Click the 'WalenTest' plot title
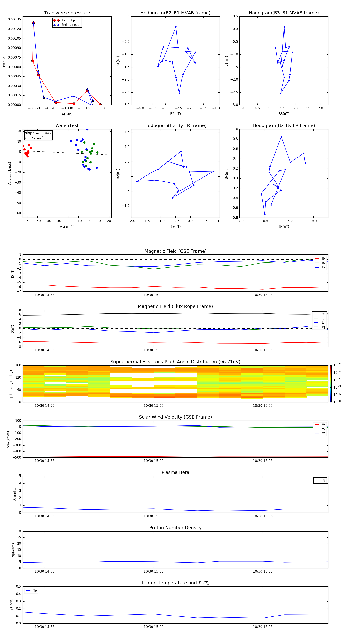The height and width of the screenshot is (644, 351). tap(67, 125)
